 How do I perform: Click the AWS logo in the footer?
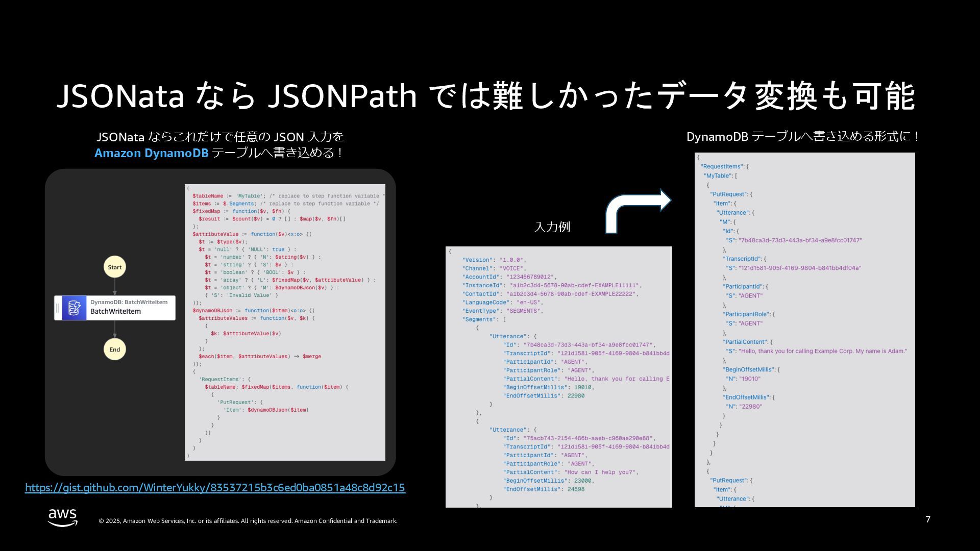(x=63, y=517)
